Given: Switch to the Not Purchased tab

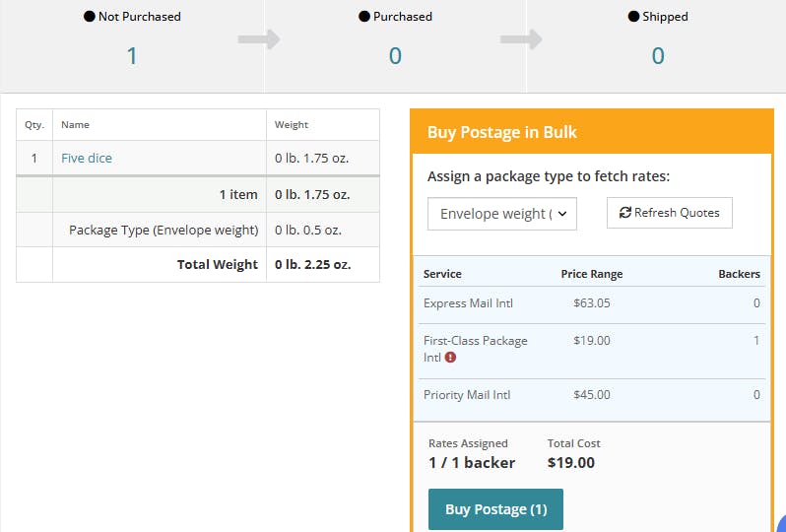Looking at the screenshot, I should pos(132,44).
